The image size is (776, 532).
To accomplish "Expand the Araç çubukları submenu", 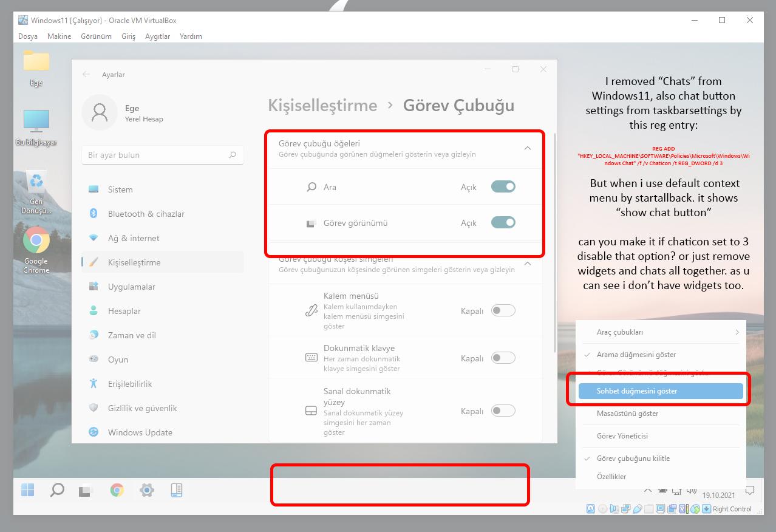I will (661, 332).
